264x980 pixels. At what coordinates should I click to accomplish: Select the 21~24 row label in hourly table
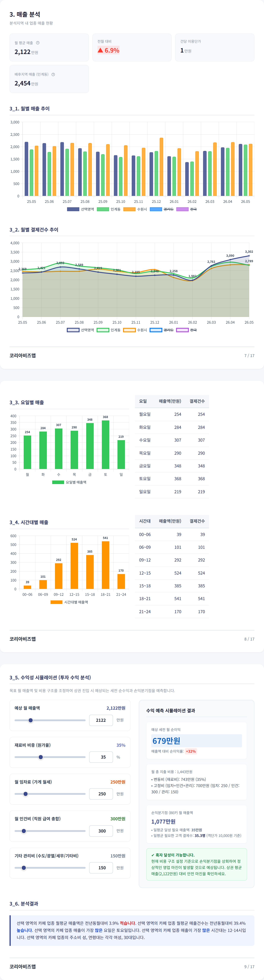pos(145,612)
